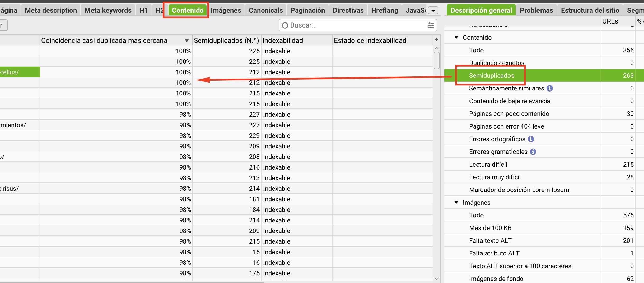Click the search magnifier icon in Buscar

285,25
